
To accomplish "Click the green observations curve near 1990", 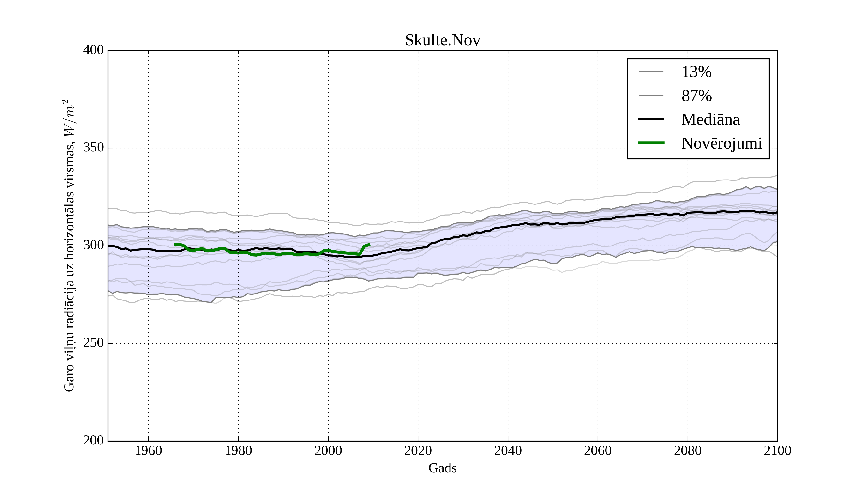I will 283,254.
